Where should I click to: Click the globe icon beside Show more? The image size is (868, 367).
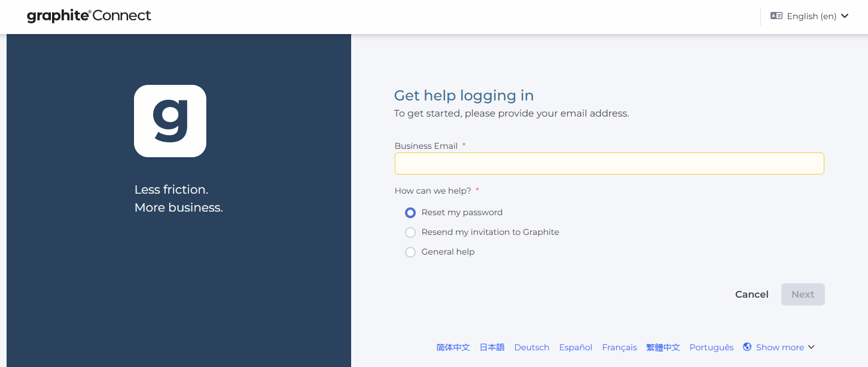pyautogui.click(x=747, y=347)
